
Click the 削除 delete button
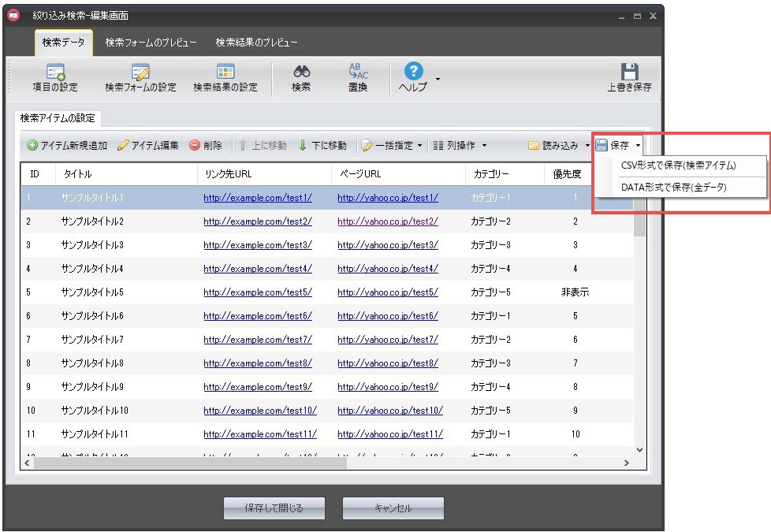click(x=207, y=146)
